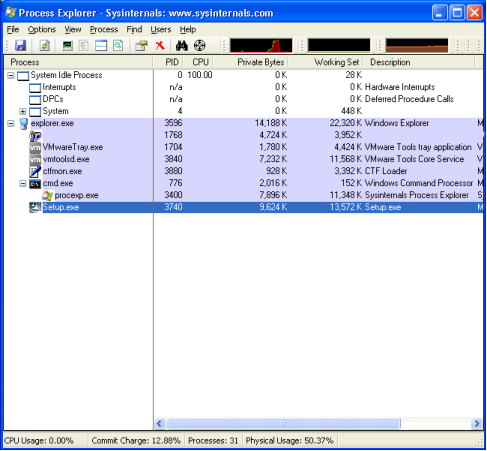
Task: Toggle the lower pane toolbar icon
Action: (101, 45)
